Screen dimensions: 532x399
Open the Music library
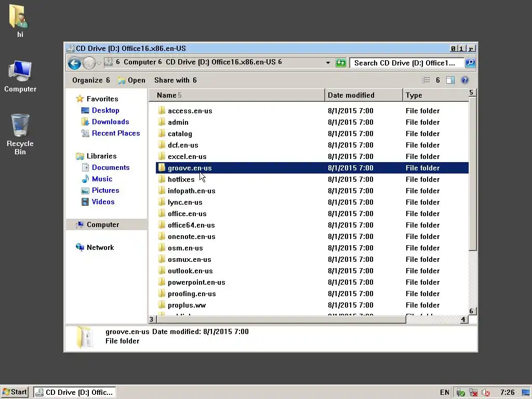click(97, 179)
